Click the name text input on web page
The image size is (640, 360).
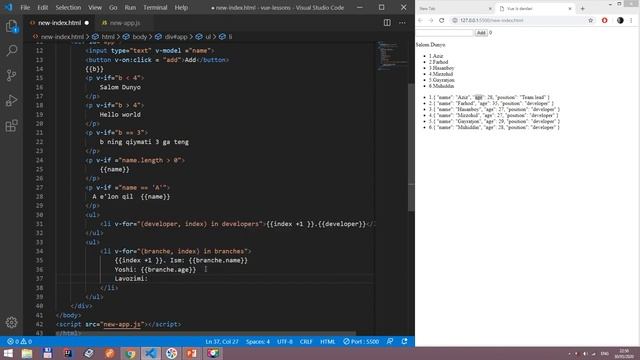444,33
